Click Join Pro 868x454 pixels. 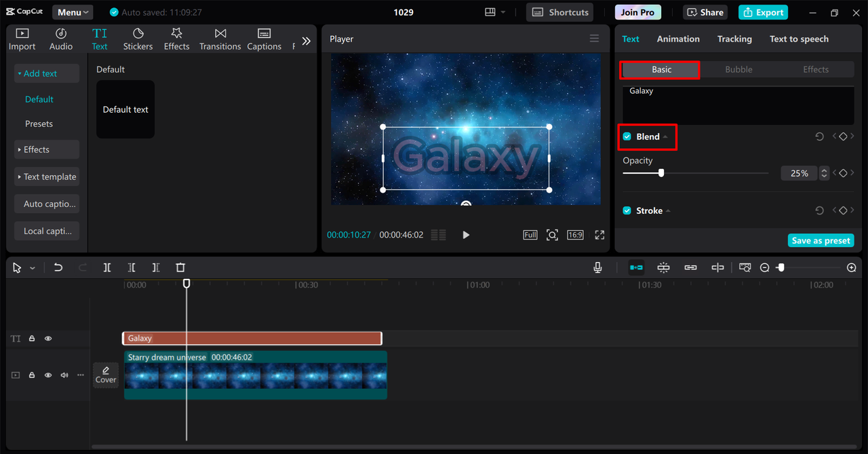coord(637,12)
